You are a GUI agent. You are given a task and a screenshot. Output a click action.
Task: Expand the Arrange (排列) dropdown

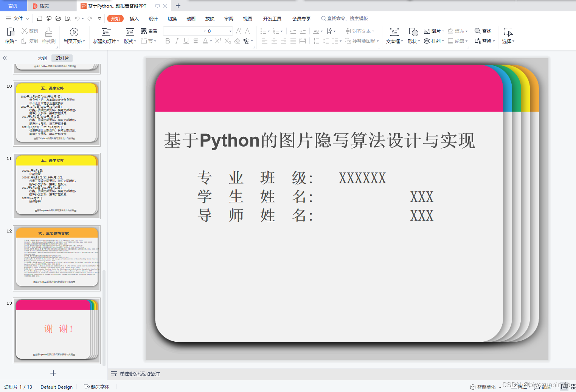tap(434, 41)
